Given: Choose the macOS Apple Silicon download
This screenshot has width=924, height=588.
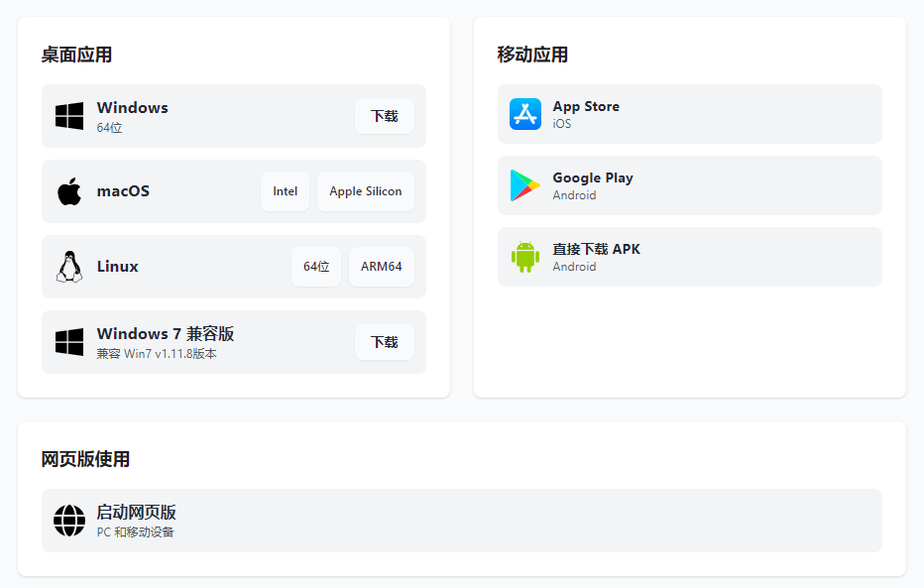Looking at the screenshot, I should 366,191.
